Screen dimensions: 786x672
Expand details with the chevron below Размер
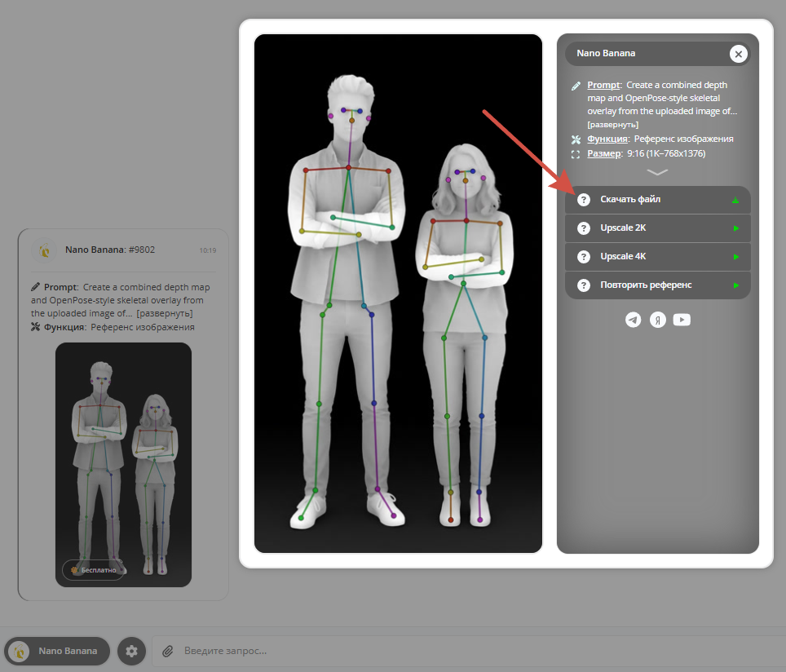[657, 172]
